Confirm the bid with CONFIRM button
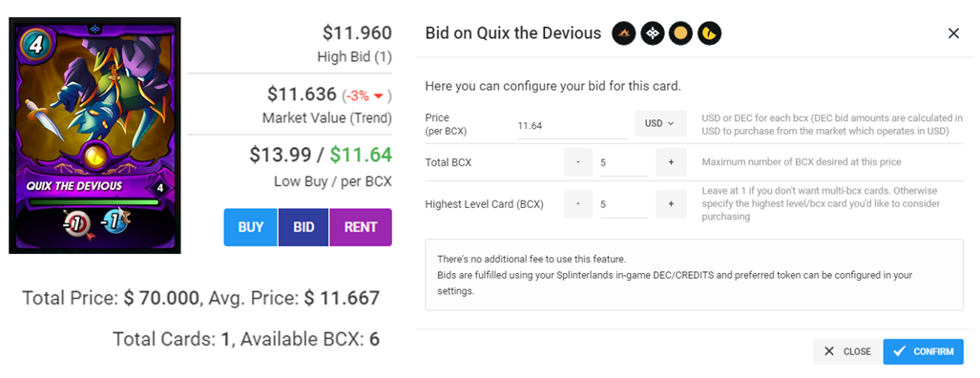 (923, 352)
